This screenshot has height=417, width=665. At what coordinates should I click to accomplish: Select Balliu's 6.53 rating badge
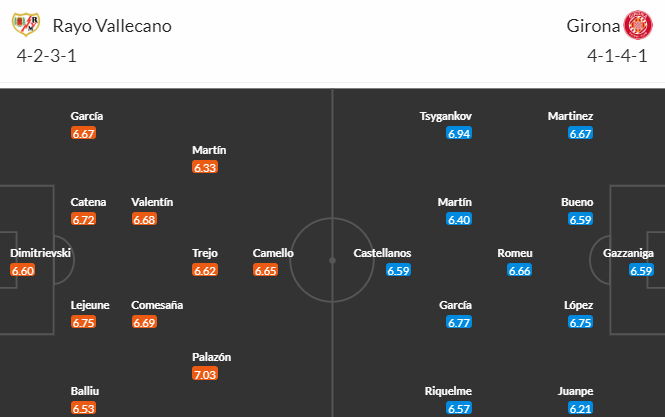click(x=84, y=408)
